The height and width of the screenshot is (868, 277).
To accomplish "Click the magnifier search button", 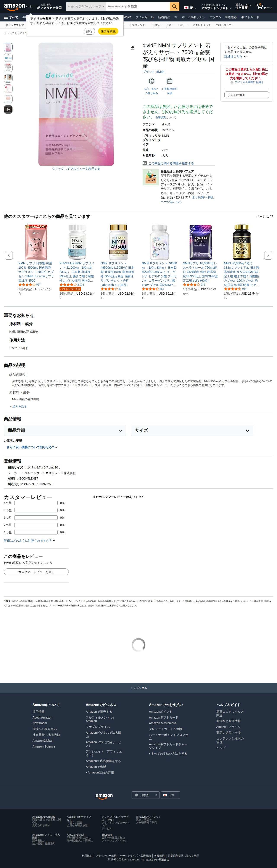I will point(174,6).
